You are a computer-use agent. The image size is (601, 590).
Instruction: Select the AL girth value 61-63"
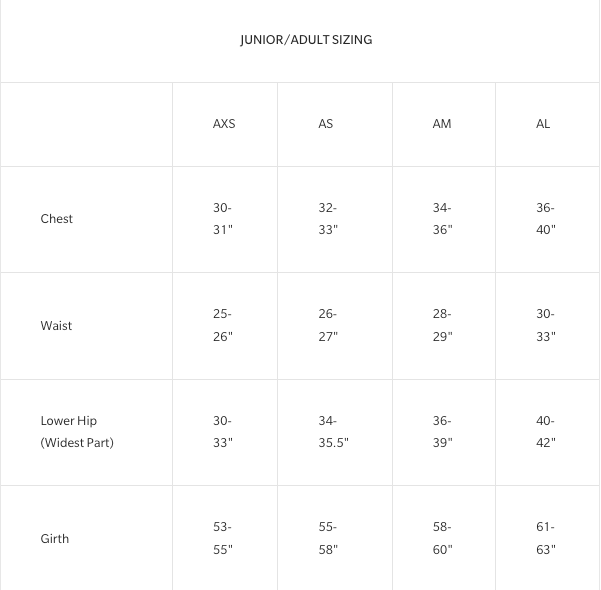[545, 538]
